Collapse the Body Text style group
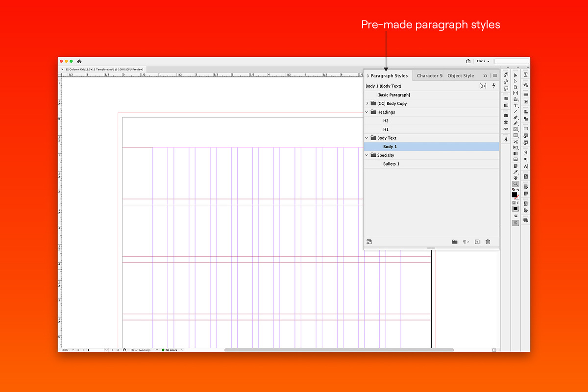The width and height of the screenshot is (588, 392). pyautogui.click(x=367, y=138)
